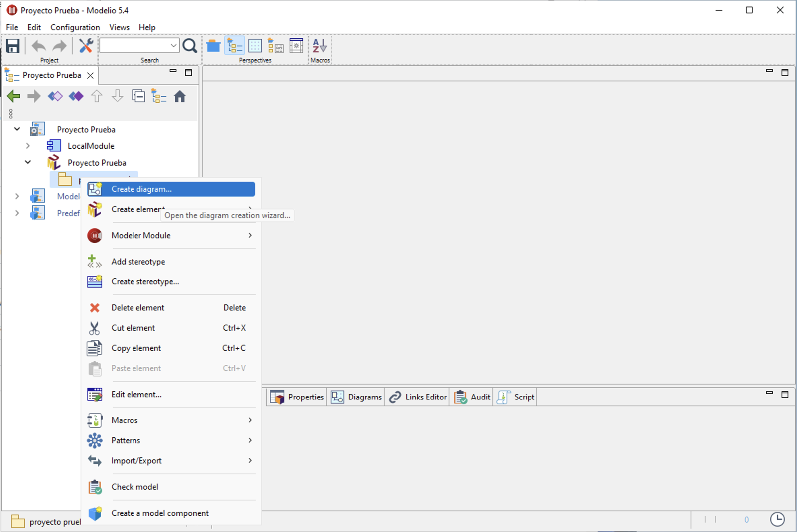
Task: Click the clock icon in status bar
Action: pos(777,519)
